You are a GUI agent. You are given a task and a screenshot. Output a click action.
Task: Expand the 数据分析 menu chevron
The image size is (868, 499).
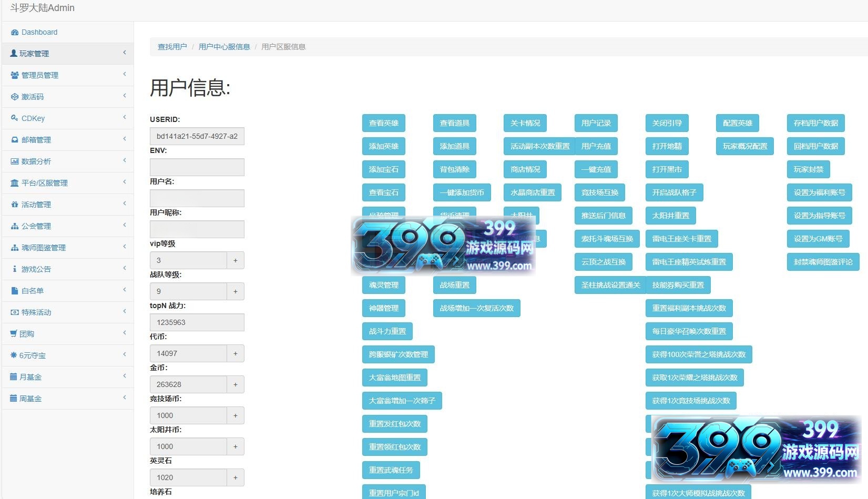point(125,160)
